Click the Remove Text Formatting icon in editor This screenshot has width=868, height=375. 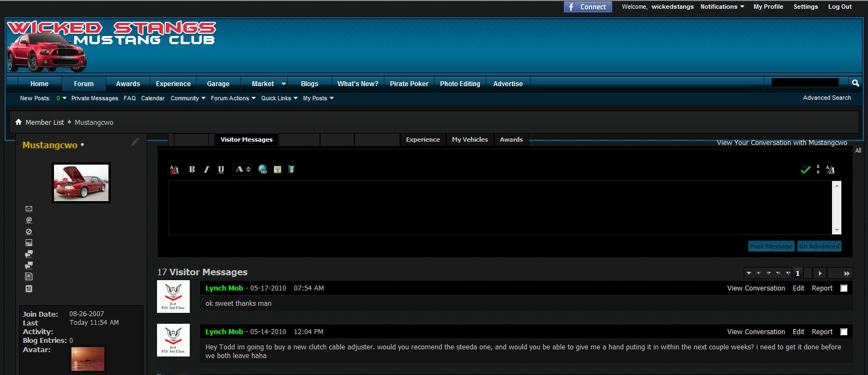(x=174, y=170)
